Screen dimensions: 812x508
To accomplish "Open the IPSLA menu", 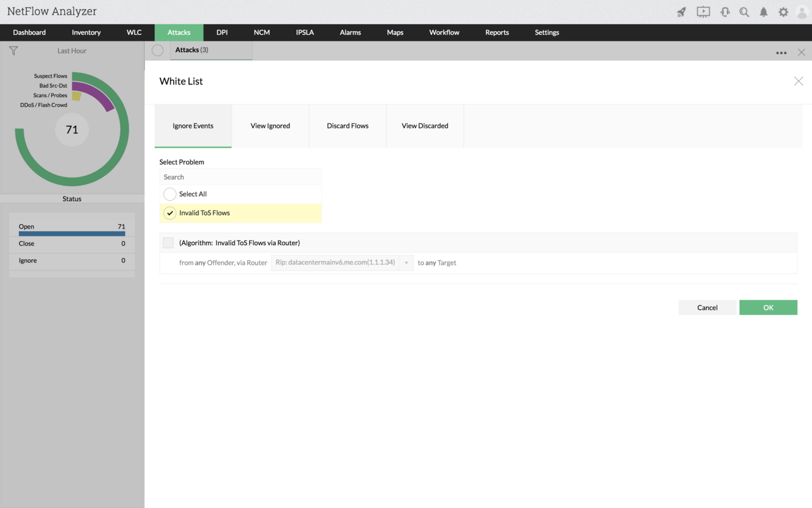I will 304,32.
